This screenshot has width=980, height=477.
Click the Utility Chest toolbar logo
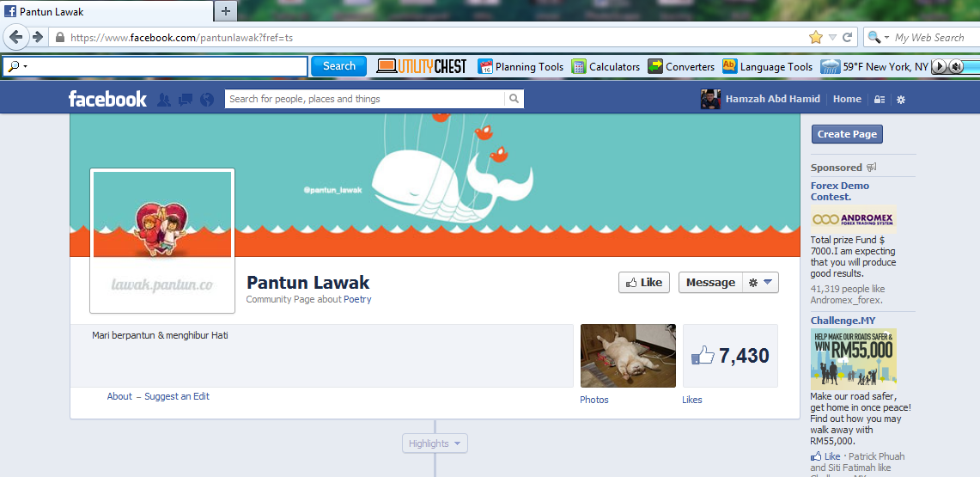coord(422,66)
